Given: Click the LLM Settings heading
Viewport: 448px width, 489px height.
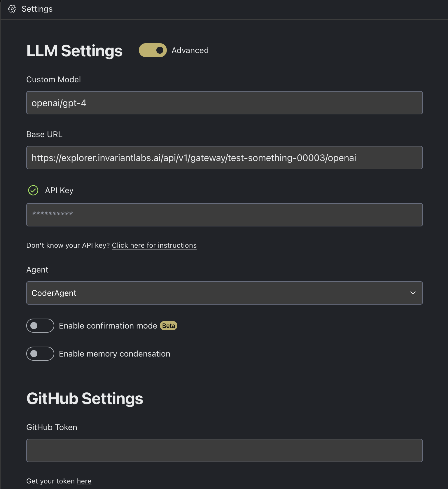Looking at the screenshot, I should tap(74, 51).
